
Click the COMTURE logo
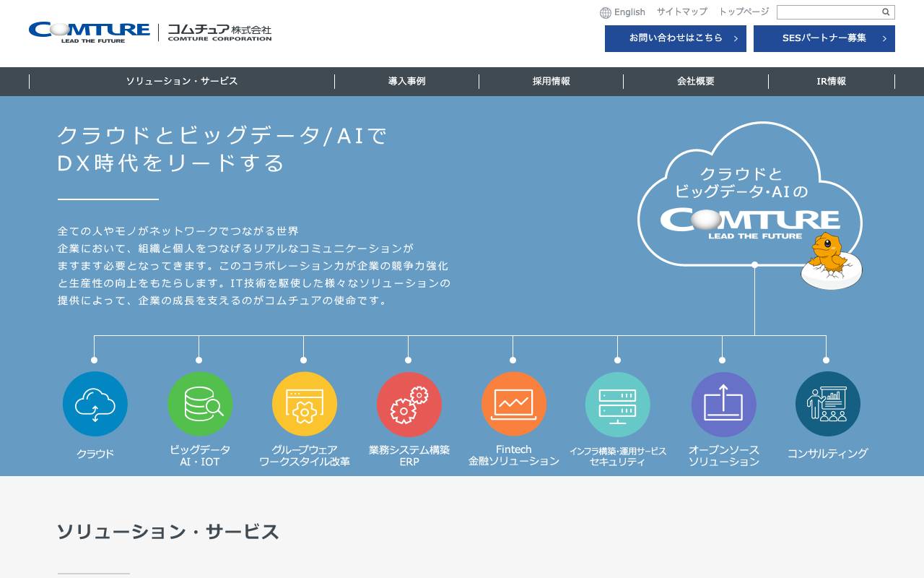[88, 31]
